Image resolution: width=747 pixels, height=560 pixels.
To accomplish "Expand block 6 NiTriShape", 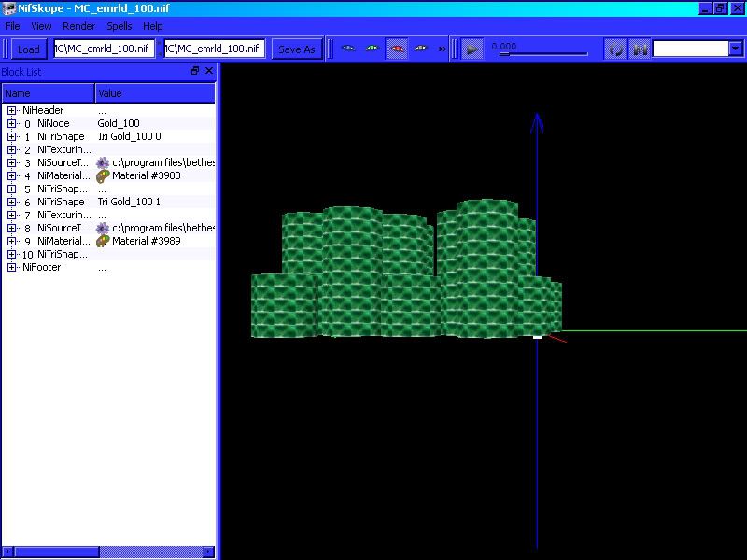I will tap(11, 202).
